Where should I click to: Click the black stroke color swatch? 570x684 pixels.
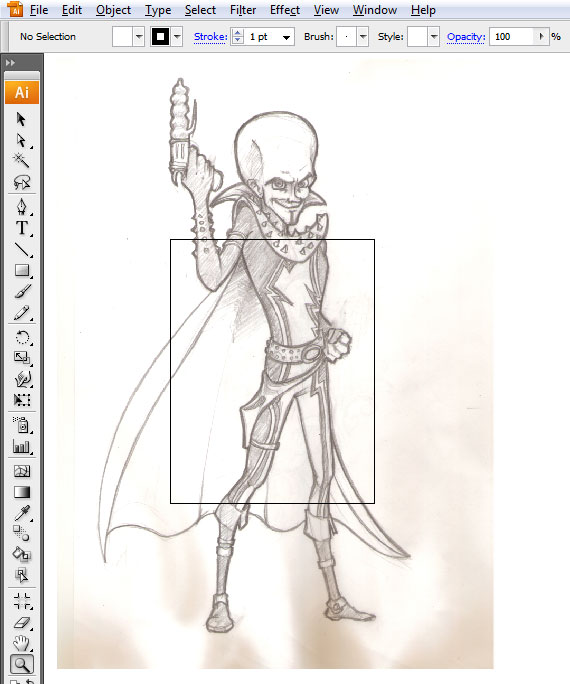click(x=160, y=37)
